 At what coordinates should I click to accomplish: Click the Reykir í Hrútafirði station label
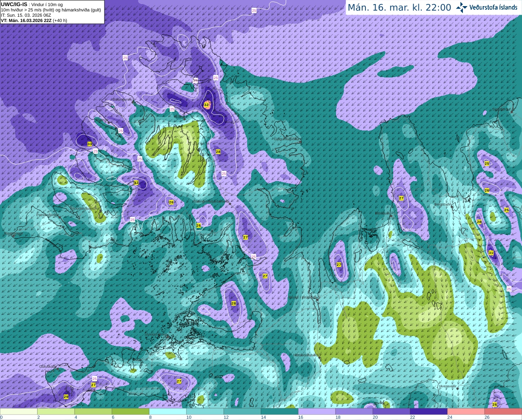point(303,297)
